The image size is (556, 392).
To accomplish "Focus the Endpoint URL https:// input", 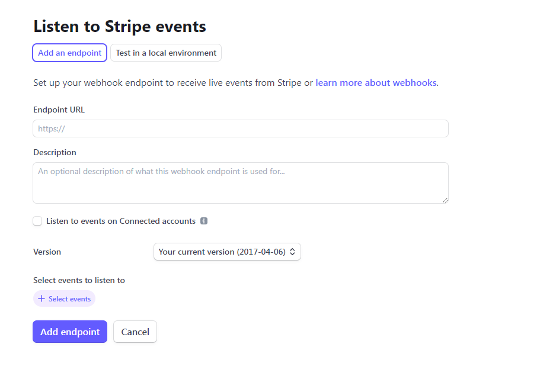I will tap(241, 128).
